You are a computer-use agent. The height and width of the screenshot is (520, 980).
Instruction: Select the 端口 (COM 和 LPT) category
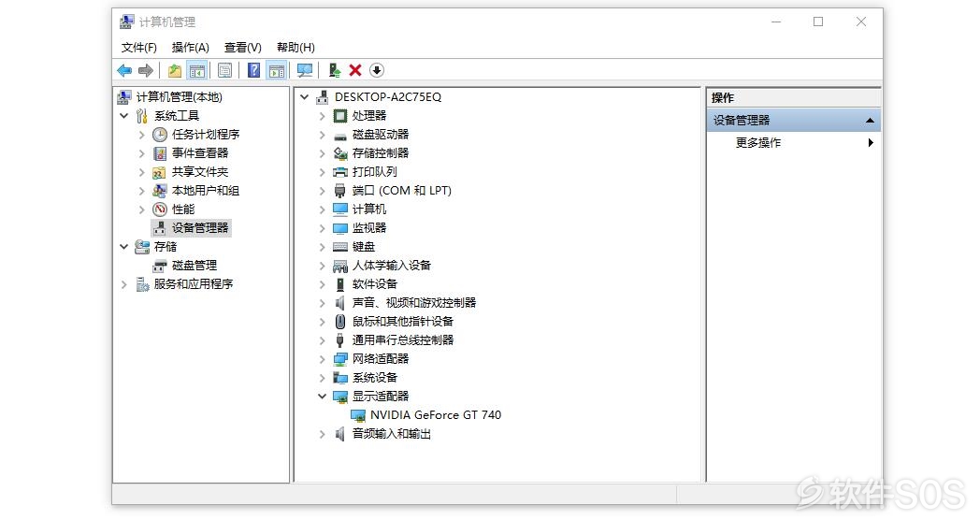coord(402,191)
